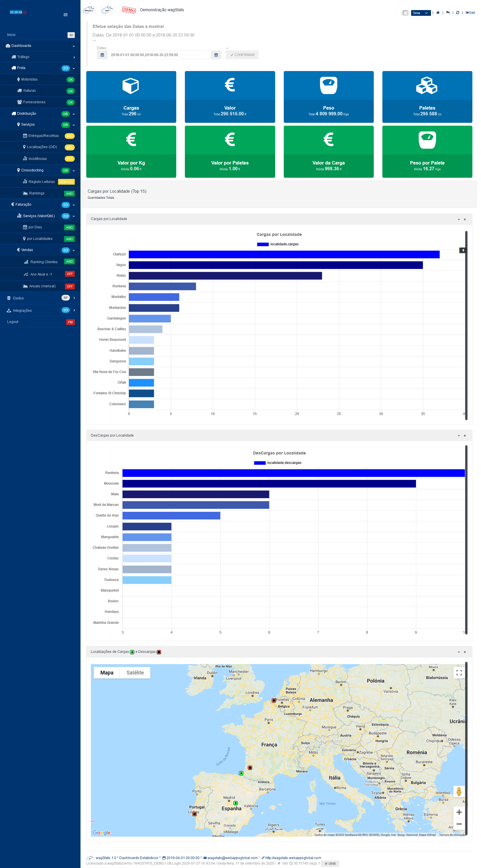The height and width of the screenshot is (868, 481).
Task: Toggle the localidade,cargas legend swatch
Action: pos(263,244)
